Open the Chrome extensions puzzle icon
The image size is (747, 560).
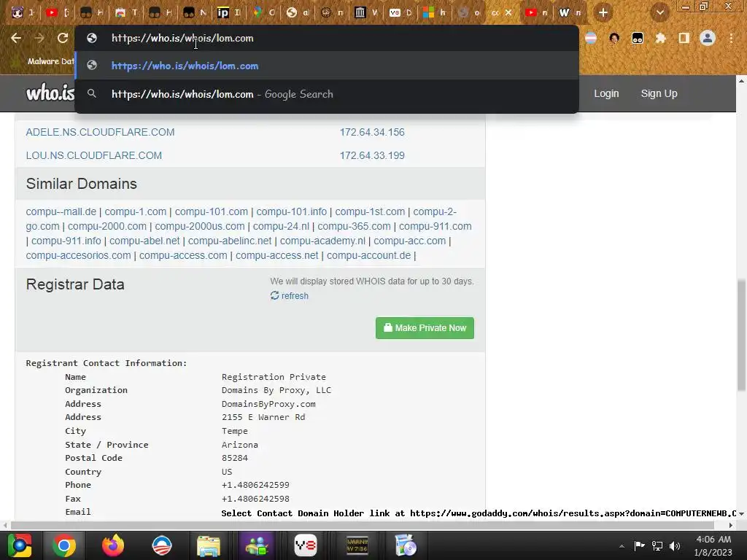pyautogui.click(x=660, y=38)
